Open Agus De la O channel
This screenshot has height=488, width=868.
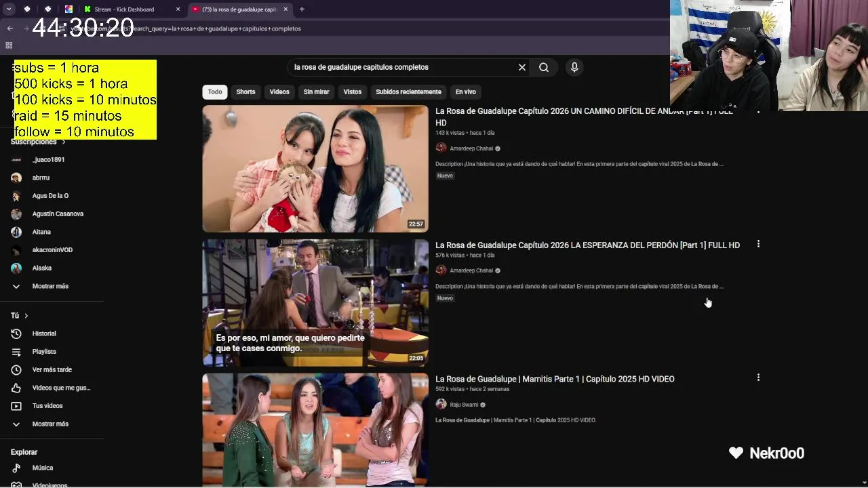pyautogui.click(x=50, y=196)
